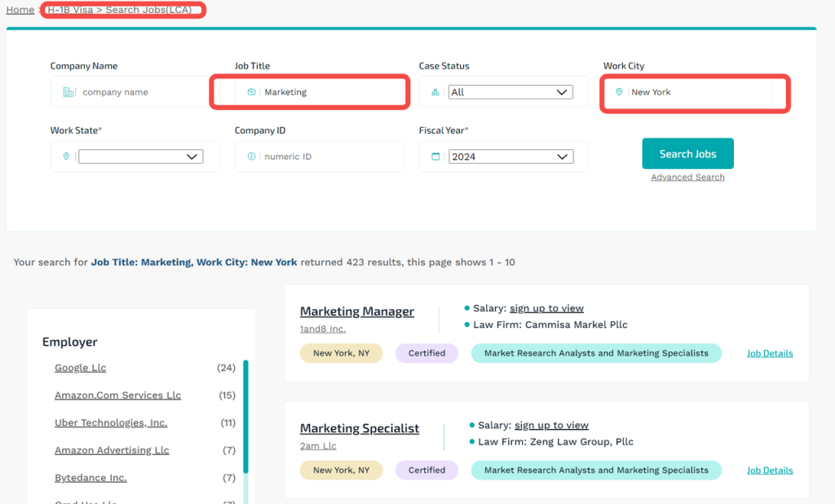Click the location pin icon in Work State
The width and height of the screenshot is (835, 504).
66,156
